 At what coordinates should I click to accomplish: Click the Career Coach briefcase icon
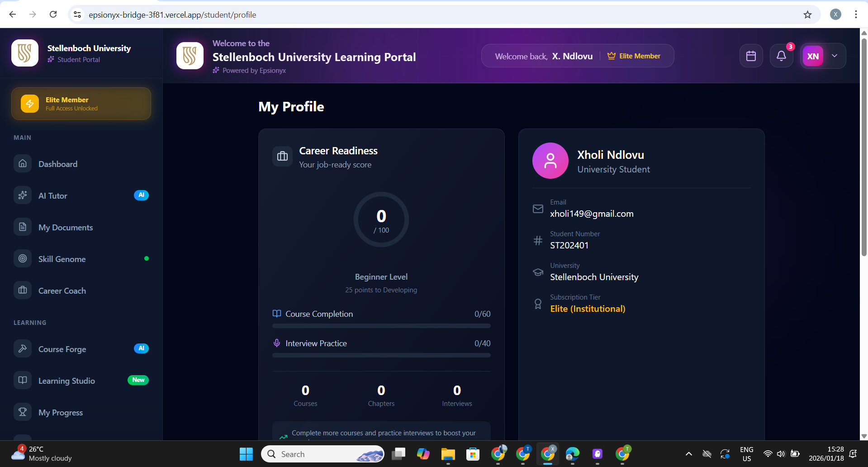[23, 290]
